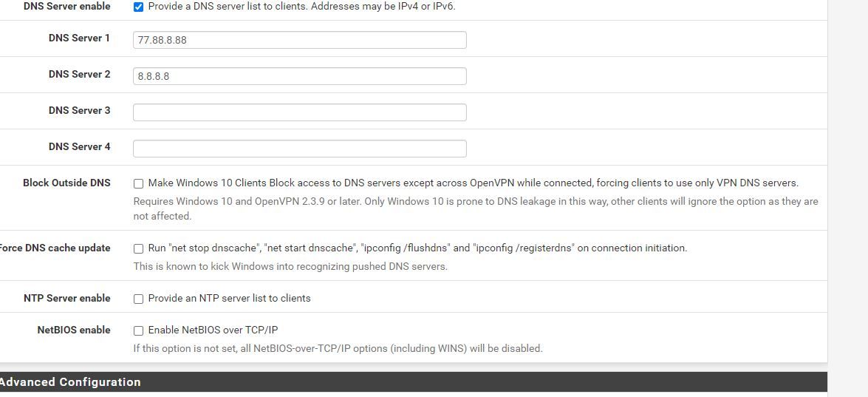Select the empty DNS Server 4 input box
The image size is (868, 397).
coord(299,149)
